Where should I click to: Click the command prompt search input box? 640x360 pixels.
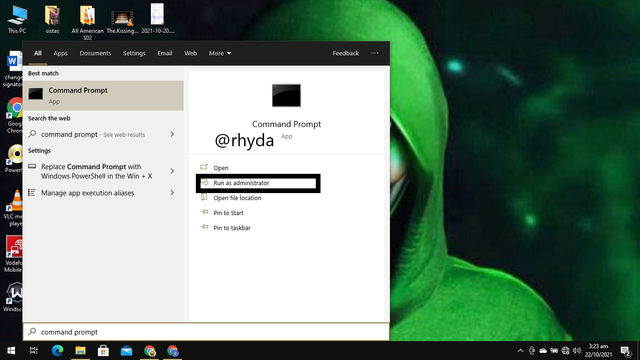206,332
